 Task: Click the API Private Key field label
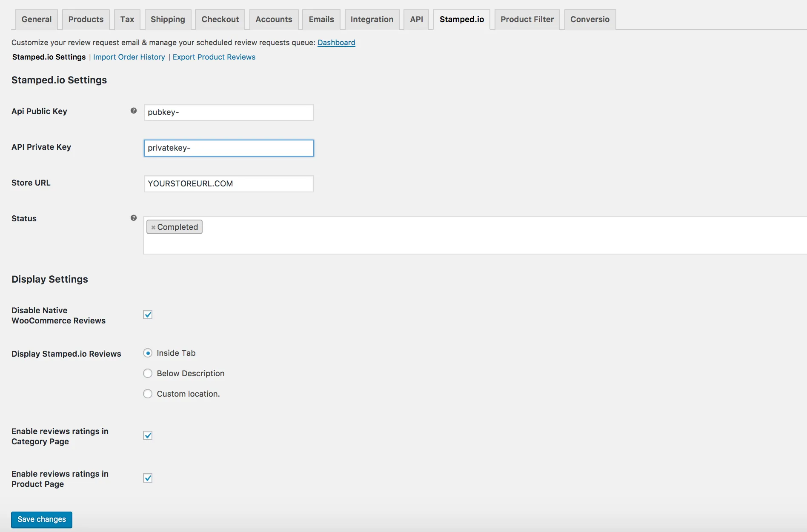41,147
